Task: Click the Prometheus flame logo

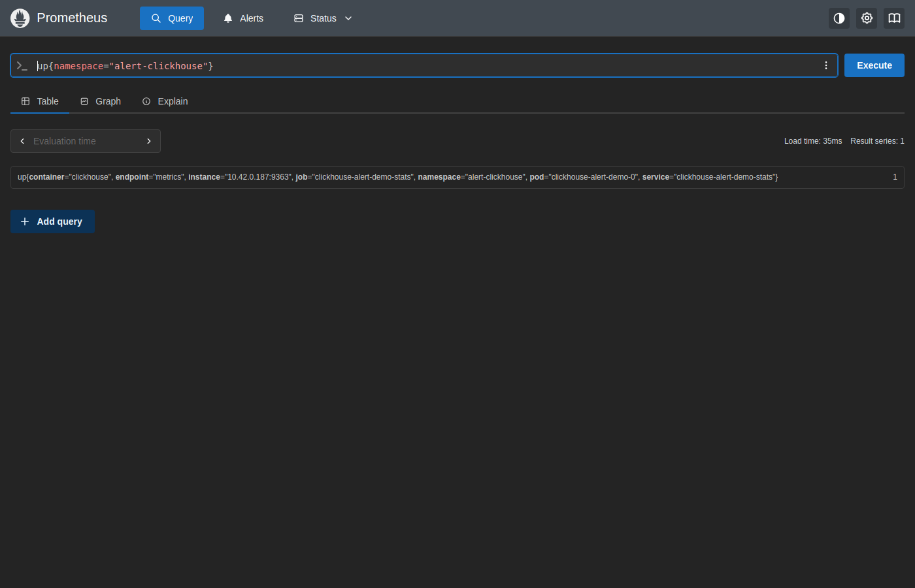Action: (x=20, y=18)
